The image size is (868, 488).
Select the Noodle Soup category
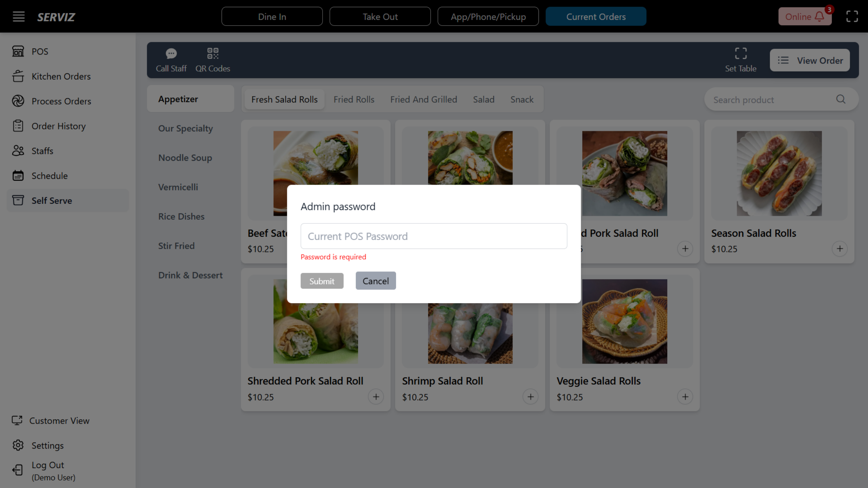[185, 158]
